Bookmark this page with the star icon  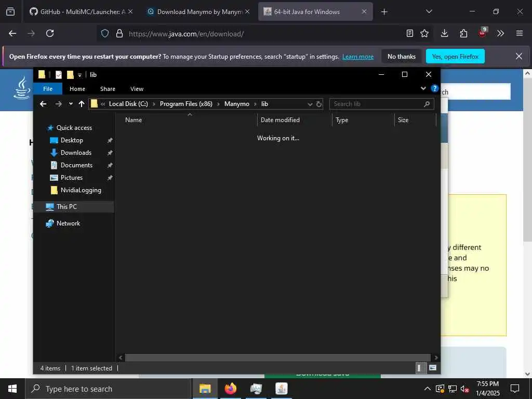(x=424, y=33)
